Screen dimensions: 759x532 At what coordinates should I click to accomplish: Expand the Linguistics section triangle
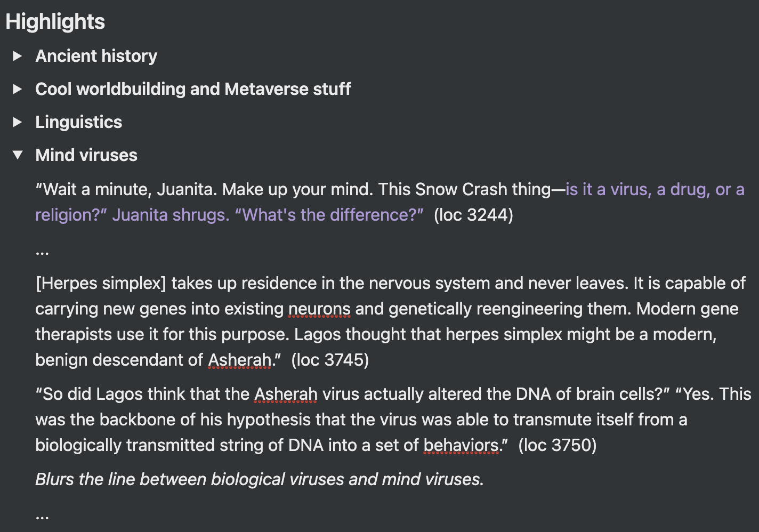17,122
